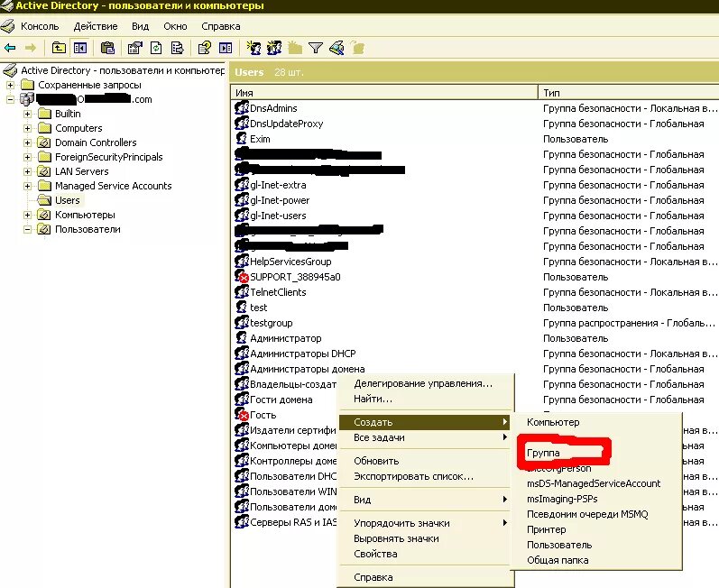Image resolution: width=719 pixels, height=588 pixels.
Task: Click the Up one level folder icon
Action: [x=59, y=48]
